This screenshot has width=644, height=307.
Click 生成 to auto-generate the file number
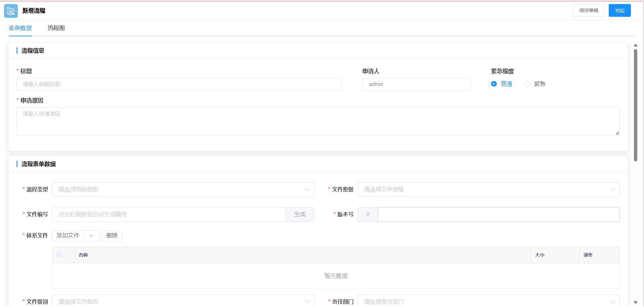299,214
